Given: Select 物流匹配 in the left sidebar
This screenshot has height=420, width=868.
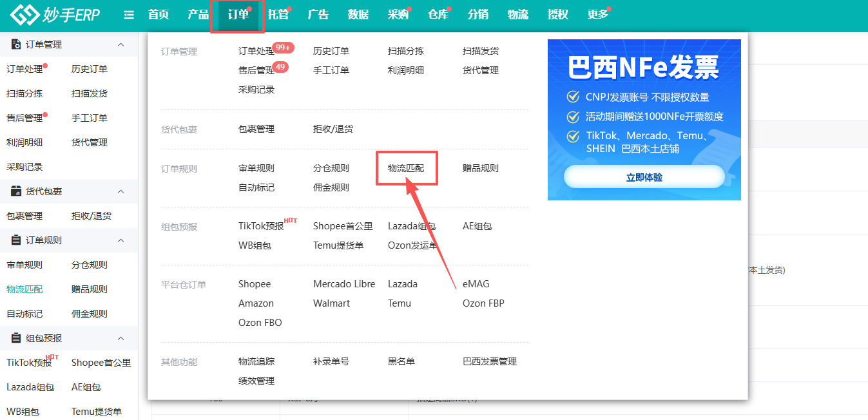Looking at the screenshot, I should (x=24, y=289).
